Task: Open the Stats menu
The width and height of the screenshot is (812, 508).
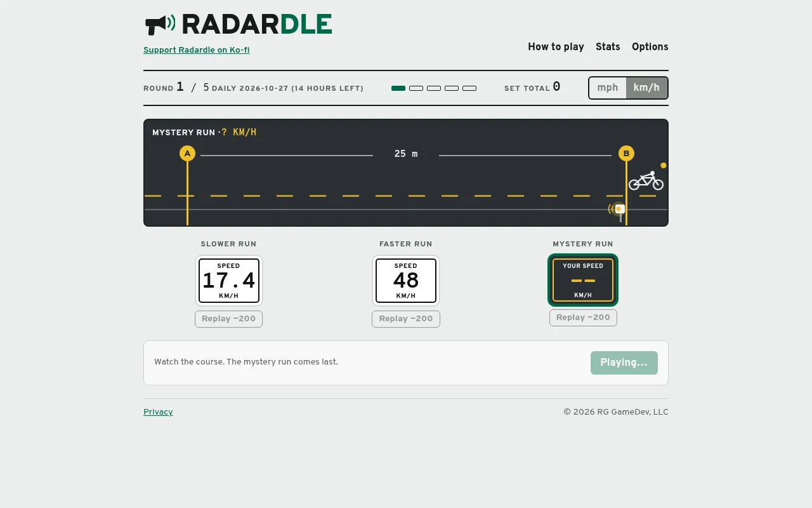Action: tap(608, 47)
